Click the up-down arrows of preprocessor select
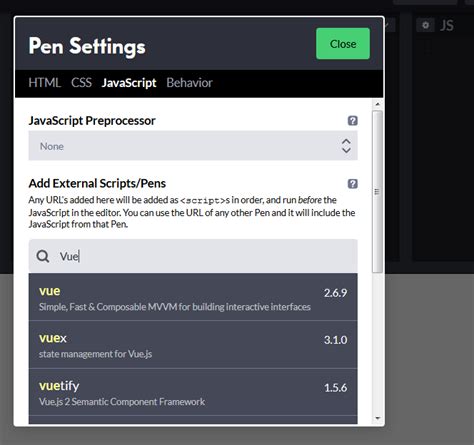Viewport: 474px width, 445px height. click(x=346, y=146)
